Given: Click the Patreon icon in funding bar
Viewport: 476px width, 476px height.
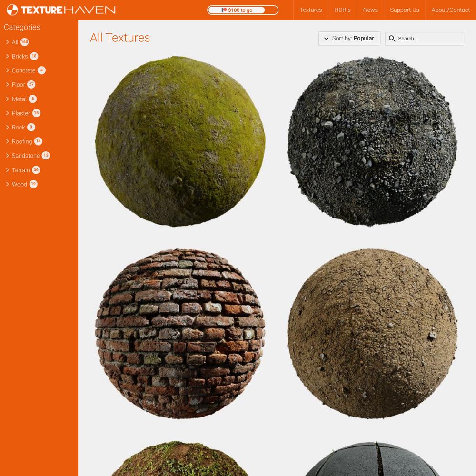Looking at the screenshot, I should [x=224, y=10].
